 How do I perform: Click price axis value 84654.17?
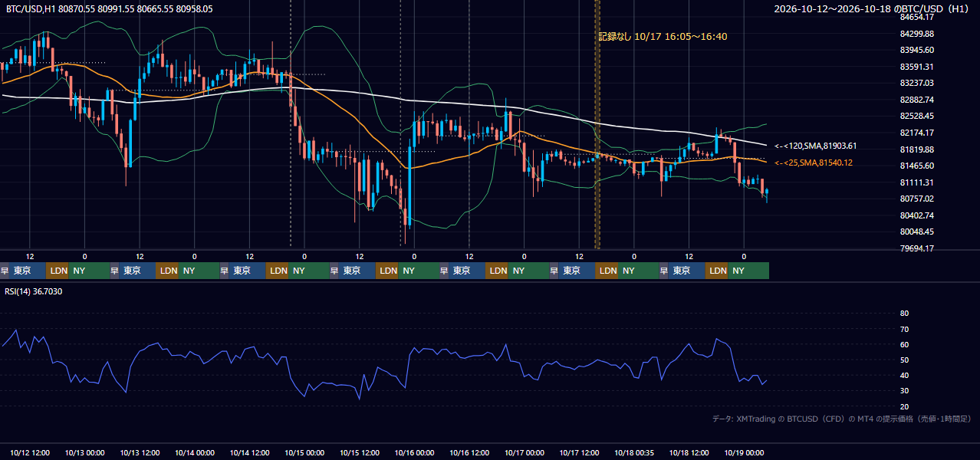[916, 17]
